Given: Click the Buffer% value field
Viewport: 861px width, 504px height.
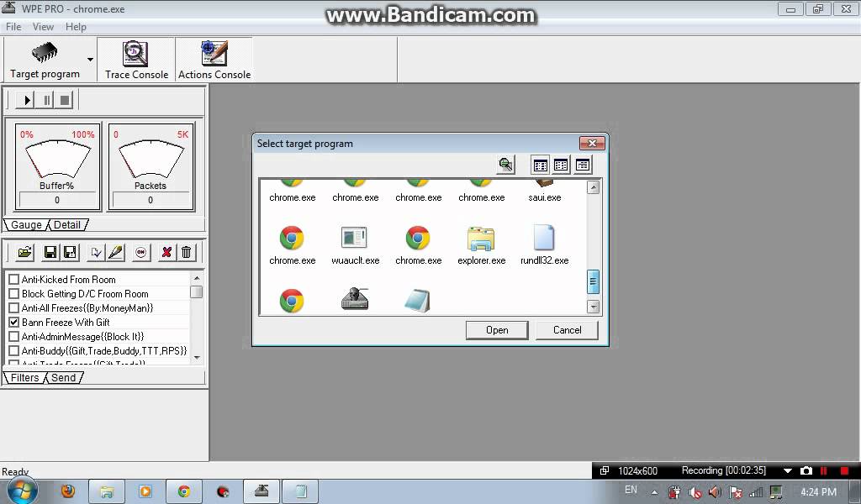Looking at the screenshot, I should coord(57,200).
